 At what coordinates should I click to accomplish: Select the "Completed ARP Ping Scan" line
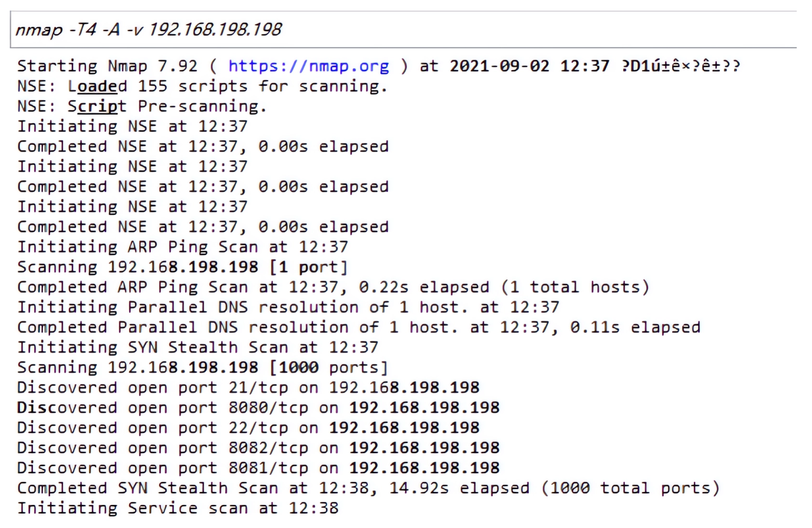pyautogui.click(x=333, y=287)
